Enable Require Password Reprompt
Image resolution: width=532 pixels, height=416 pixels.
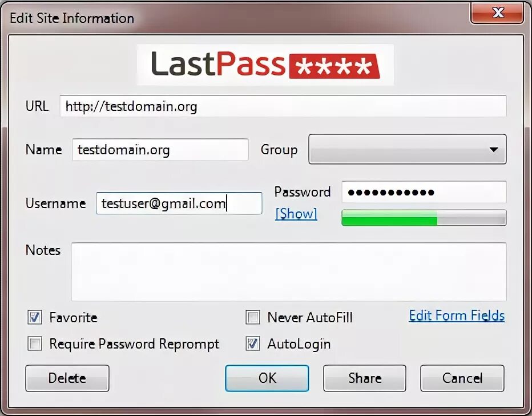pos(35,343)
